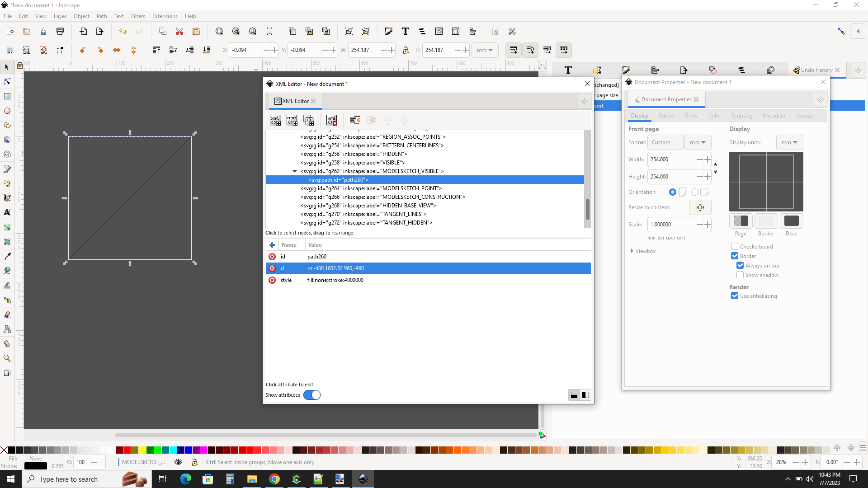Pick the yellow palette swatch
This screenshot has width=868, height=488.
point(142,450)
